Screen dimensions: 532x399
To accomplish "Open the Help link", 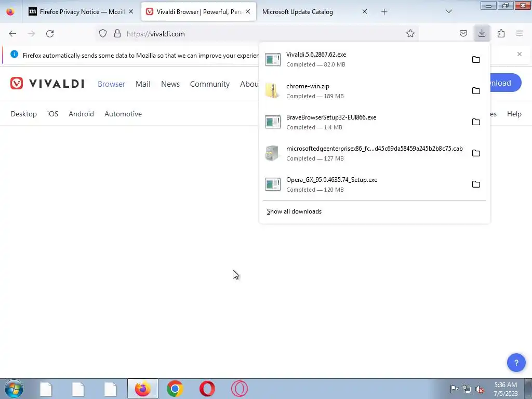I will pos(514,114).
